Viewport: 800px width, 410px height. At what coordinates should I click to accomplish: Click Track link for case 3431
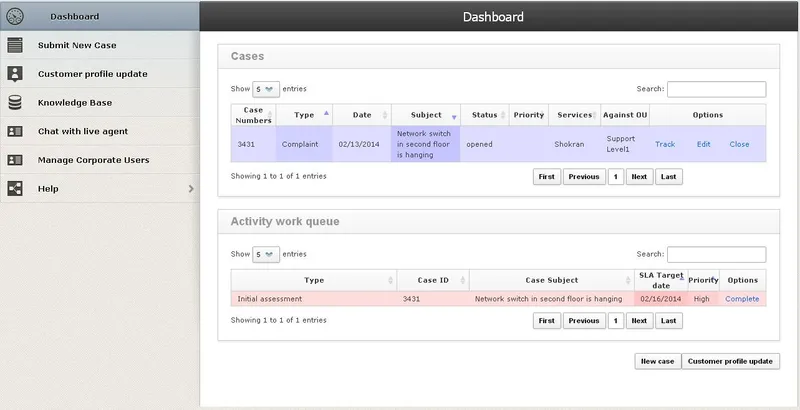click(665, 144)
